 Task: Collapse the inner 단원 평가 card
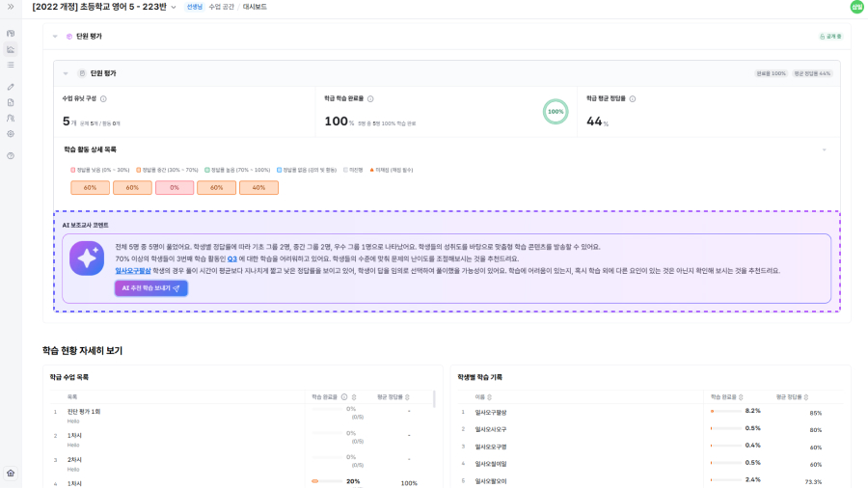[66, 73]
